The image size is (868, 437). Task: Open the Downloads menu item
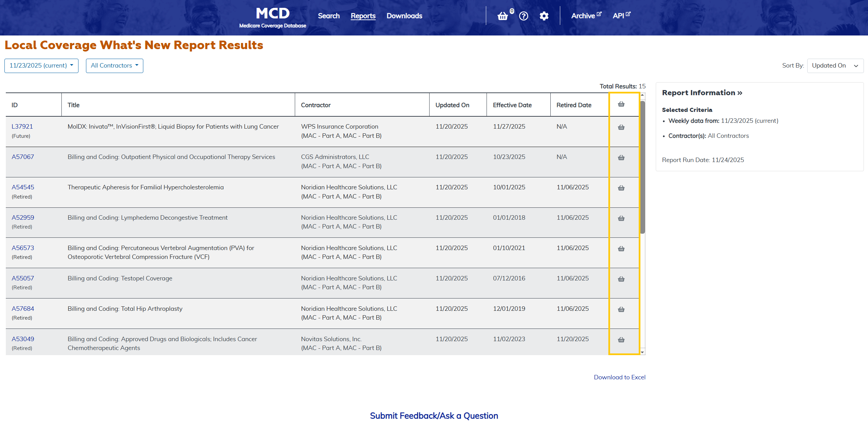coord(404,16)
